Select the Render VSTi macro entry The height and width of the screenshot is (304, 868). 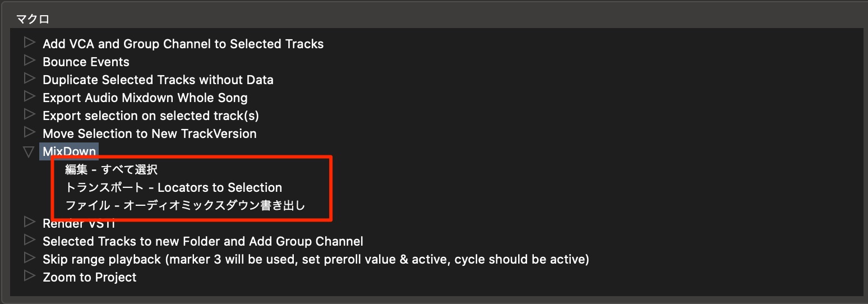(79, 224)
